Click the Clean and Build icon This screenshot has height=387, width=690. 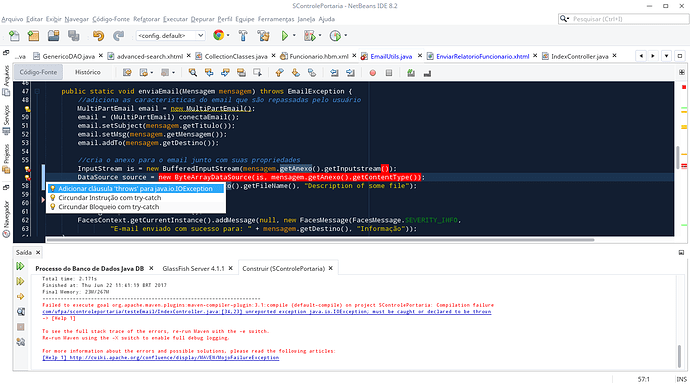point(264,36)
